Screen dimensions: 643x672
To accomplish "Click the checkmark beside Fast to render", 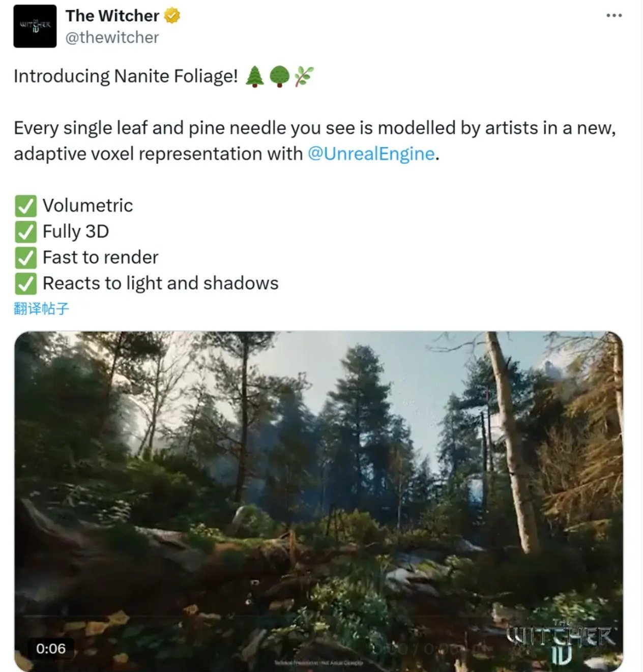I will tap(25, 258).
